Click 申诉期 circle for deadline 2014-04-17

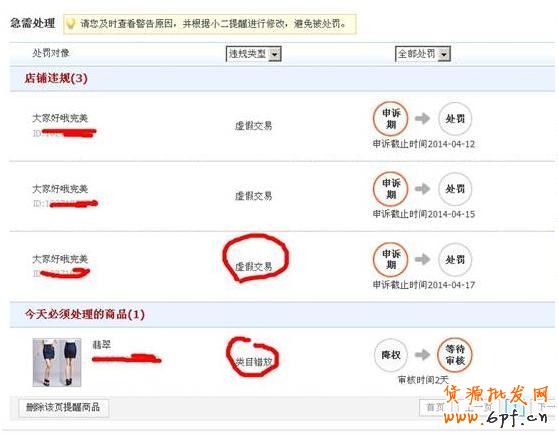pos(390,259)
